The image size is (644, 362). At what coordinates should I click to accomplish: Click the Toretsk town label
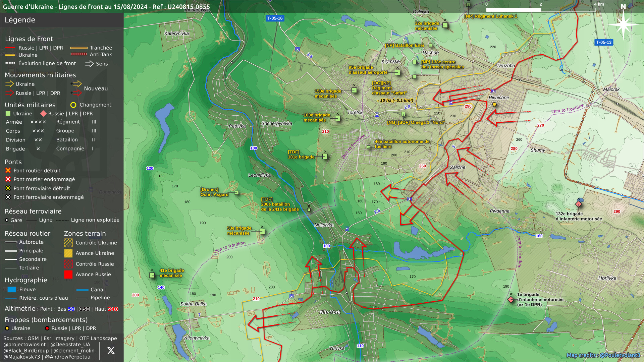[x=355, y=113]
